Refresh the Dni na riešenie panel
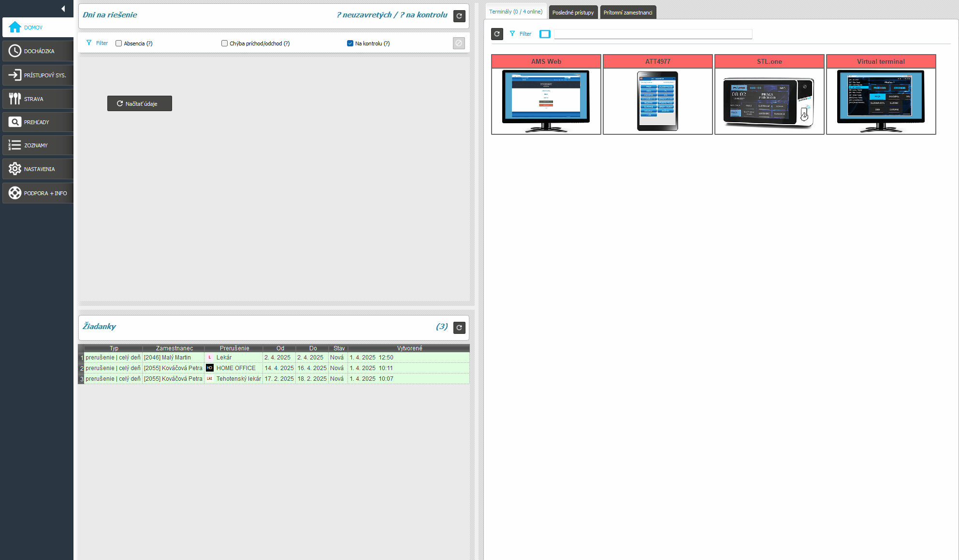 tap(459, 16)
